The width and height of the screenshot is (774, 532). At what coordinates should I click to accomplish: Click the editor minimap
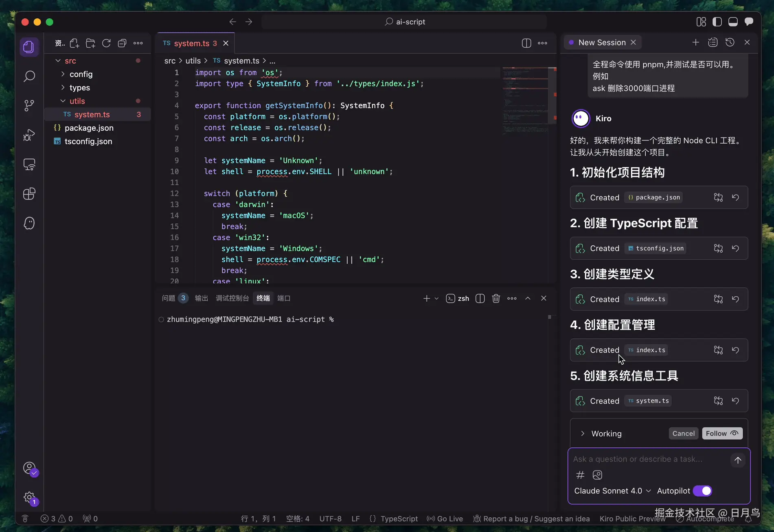click(525, 102)
